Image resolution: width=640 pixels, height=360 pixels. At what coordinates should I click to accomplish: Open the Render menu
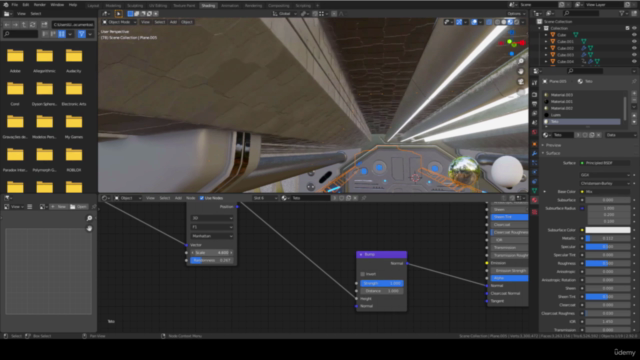point(40,4)
